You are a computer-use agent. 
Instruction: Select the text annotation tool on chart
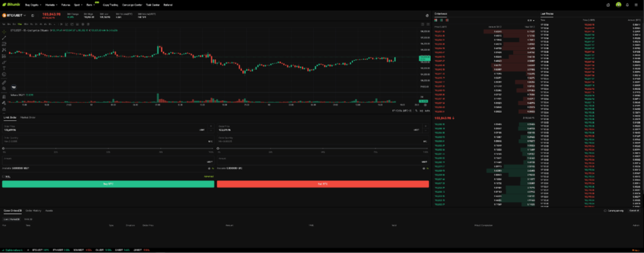[x=4, y=68]
